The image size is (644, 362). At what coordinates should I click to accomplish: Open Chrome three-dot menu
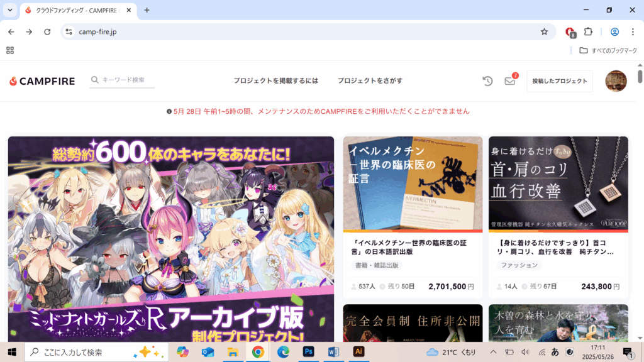pyautogui.click(x=633, y=31)
